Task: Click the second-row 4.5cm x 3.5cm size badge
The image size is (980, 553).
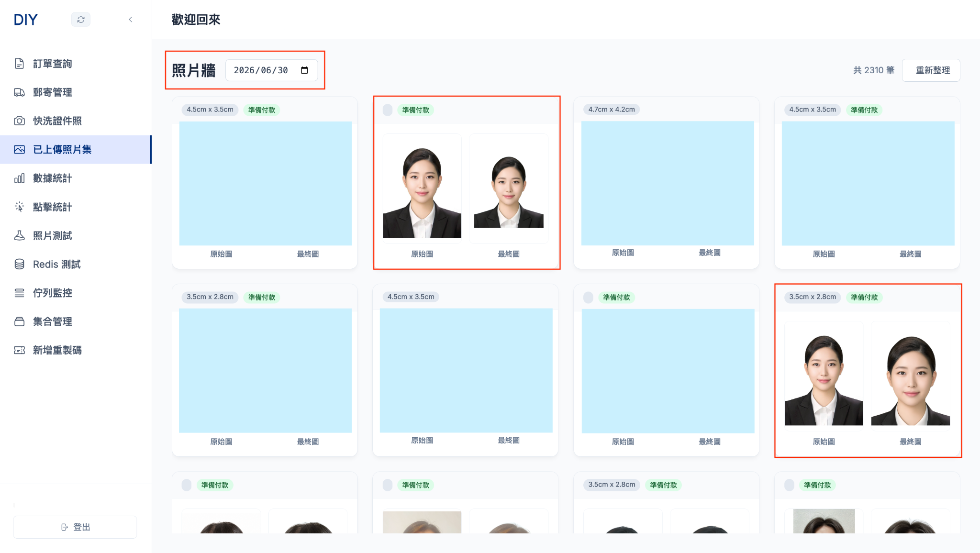Action: pos(411,297)
